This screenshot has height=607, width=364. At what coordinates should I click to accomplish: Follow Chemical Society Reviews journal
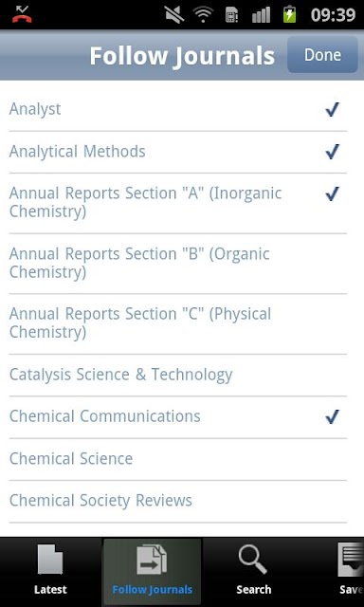178,502
